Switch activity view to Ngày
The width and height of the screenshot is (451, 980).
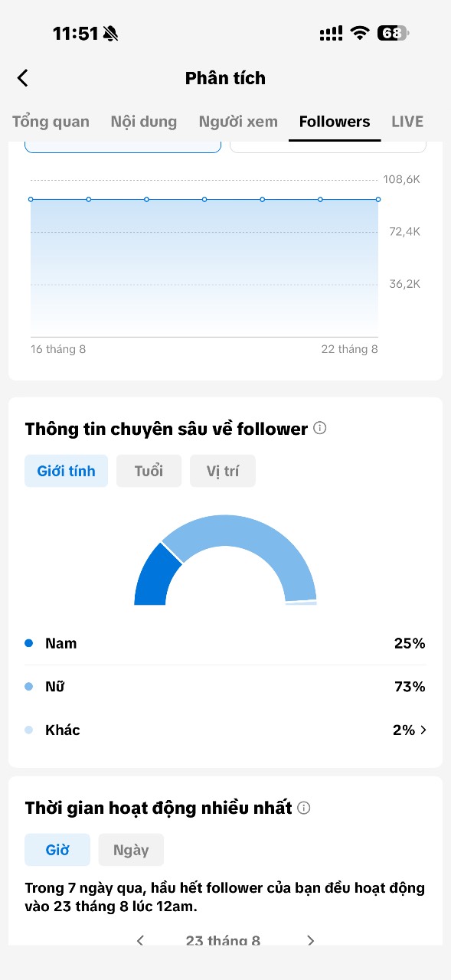pos(131,850)
